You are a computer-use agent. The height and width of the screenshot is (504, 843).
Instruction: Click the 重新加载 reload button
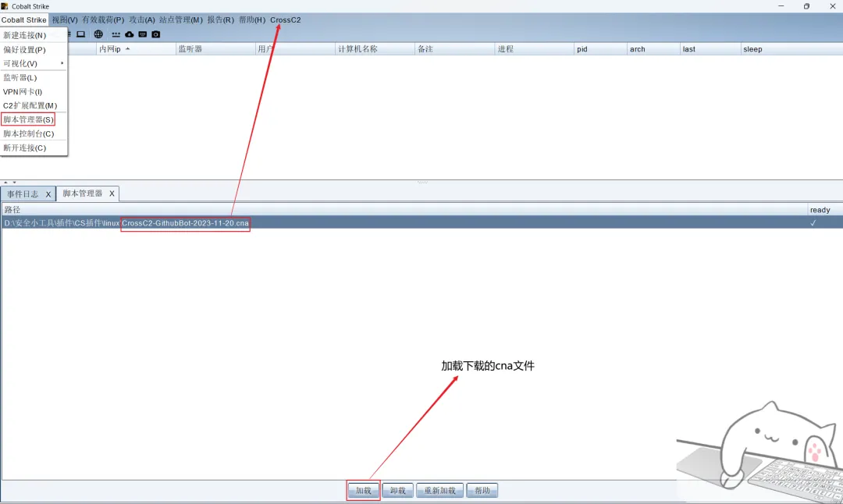click(x=439, y=491)
